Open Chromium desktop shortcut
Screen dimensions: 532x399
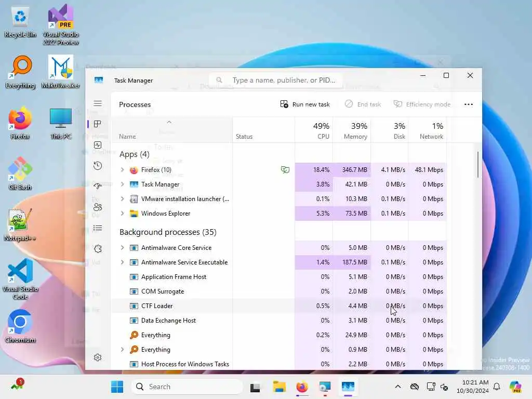coord(20,326)
